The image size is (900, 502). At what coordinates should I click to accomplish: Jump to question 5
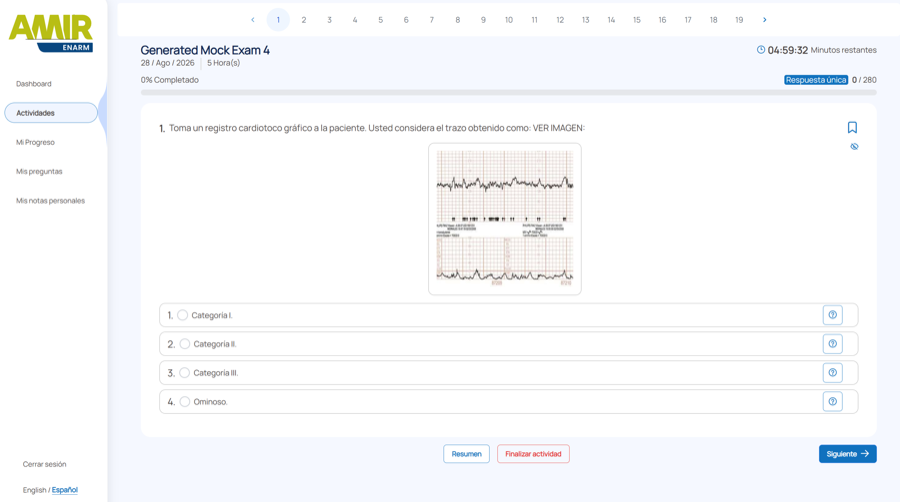[x=381, y=20]
